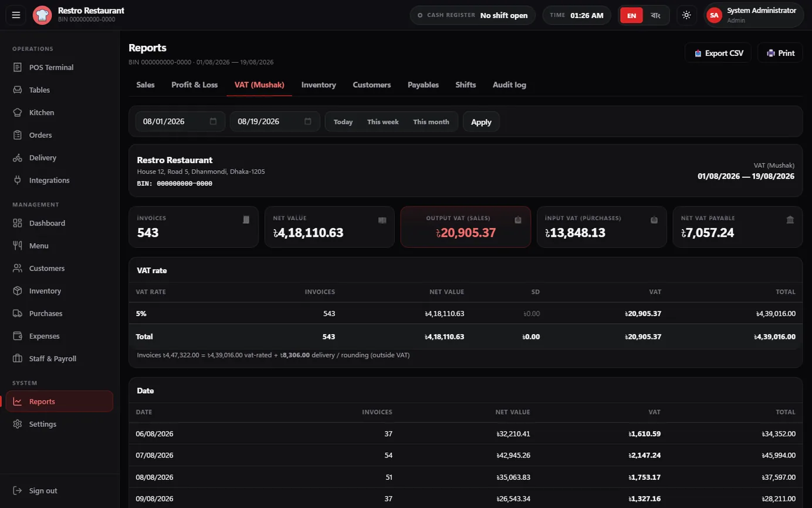
Task: Click the Print button
Action: (780, 53)
